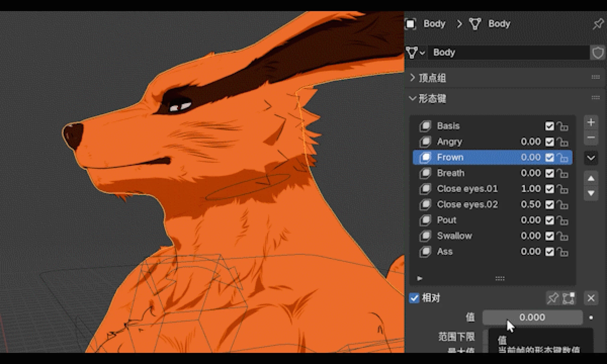Toggle lock icon on Pout row
The width and height of the screenshot is (607, 364).
pos(562,220)
